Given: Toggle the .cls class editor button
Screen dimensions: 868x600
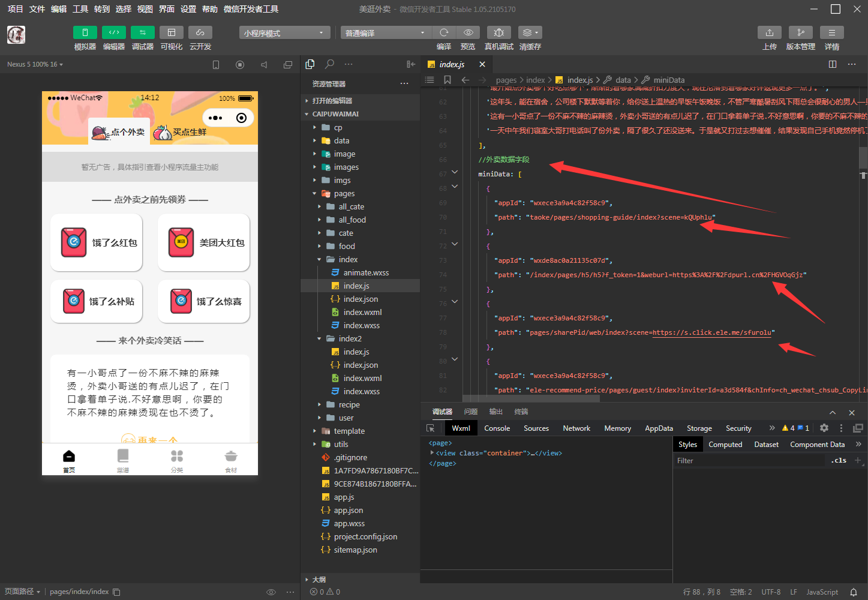Looking at the screenshot, I should coord(839,461).
